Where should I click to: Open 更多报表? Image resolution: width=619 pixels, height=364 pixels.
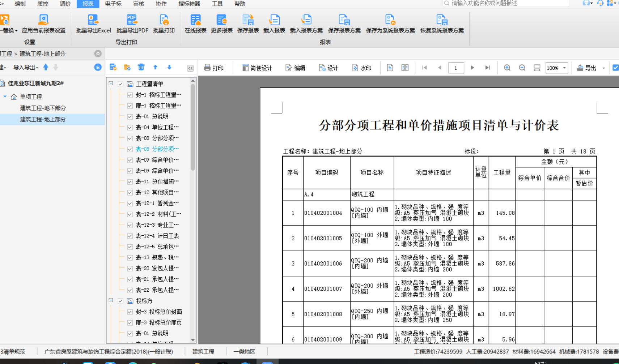click(x=221, y=24)
